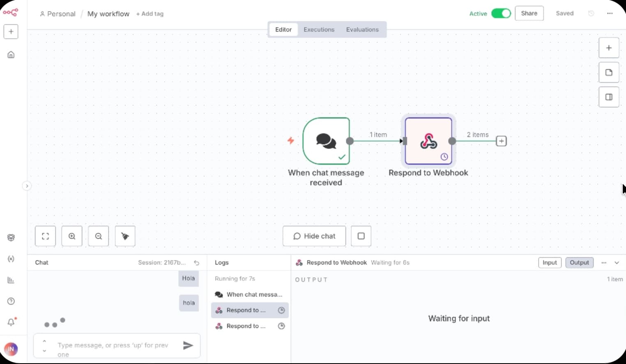This screenshot has width=626, height=364.
Task: Send the chat message arrow icon
Action: [x=188, y=346]
